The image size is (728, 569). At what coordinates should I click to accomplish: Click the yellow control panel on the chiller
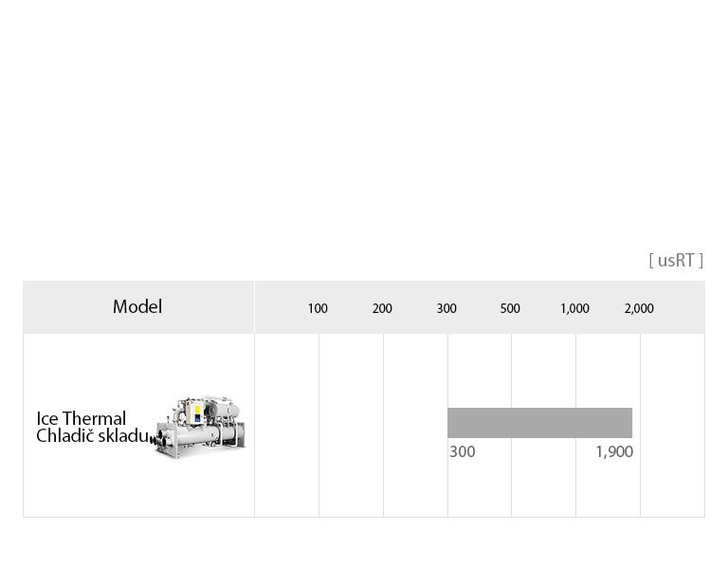[x=197, y=414]
